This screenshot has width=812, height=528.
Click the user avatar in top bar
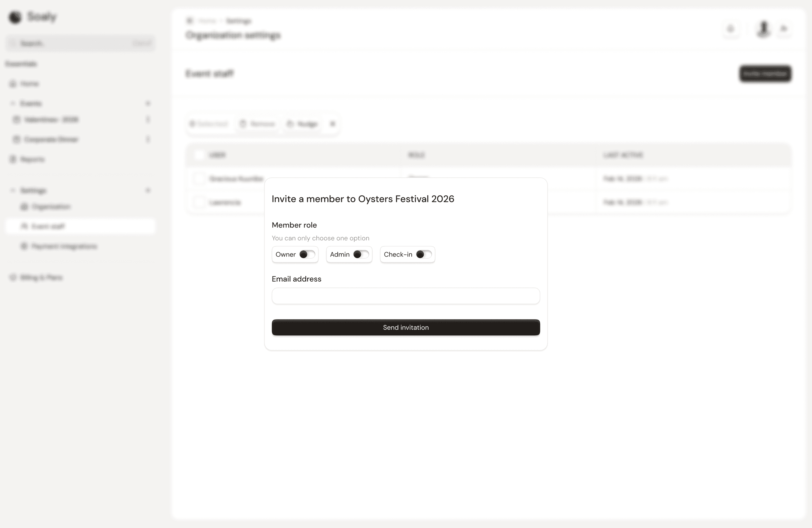click(x=763, y=29)
